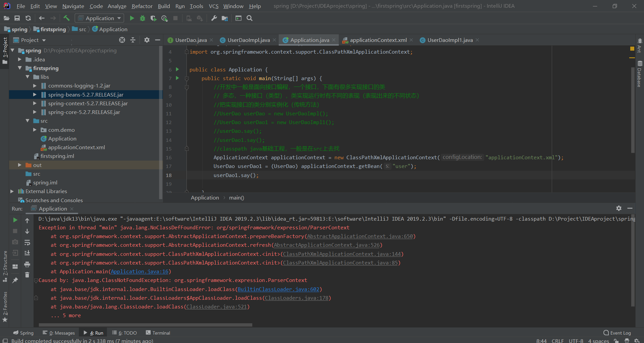Open Application.java:16 link in the stack trace
The height and width of the screenshot is (343, 644).
[140, 271]
